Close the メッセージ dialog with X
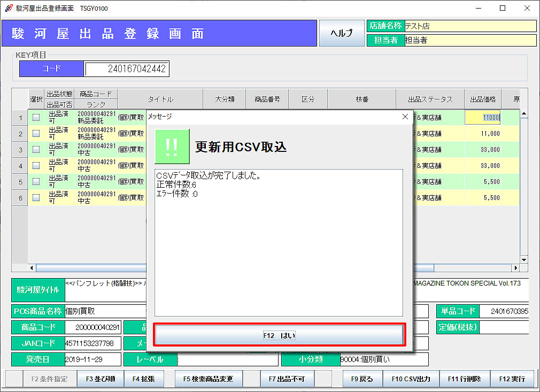The image size is (540, 392). (405, 116)
